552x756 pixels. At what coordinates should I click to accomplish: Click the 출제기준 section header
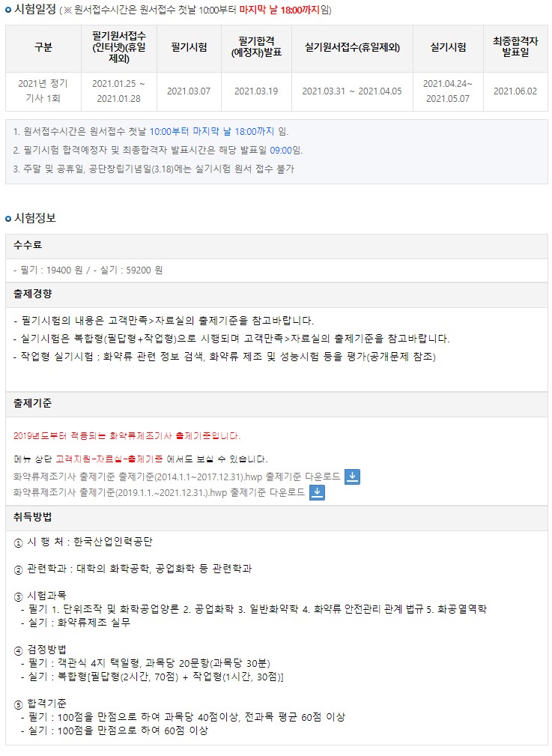coord(33,403)
